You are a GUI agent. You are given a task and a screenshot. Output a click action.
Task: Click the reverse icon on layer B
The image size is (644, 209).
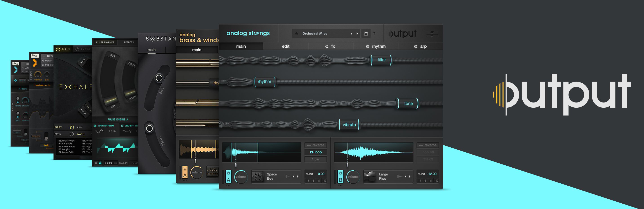428,145
